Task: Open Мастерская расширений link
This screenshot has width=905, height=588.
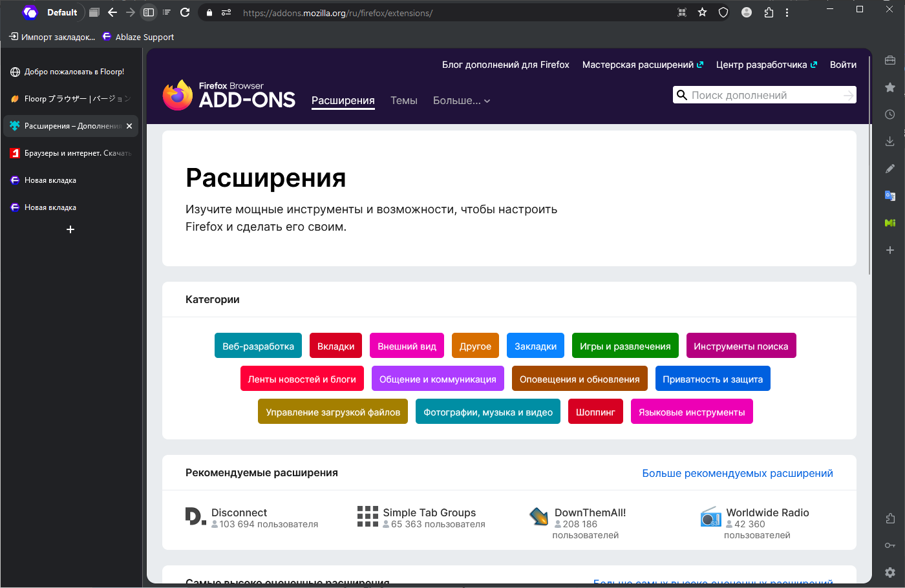Action: (643, 65)
